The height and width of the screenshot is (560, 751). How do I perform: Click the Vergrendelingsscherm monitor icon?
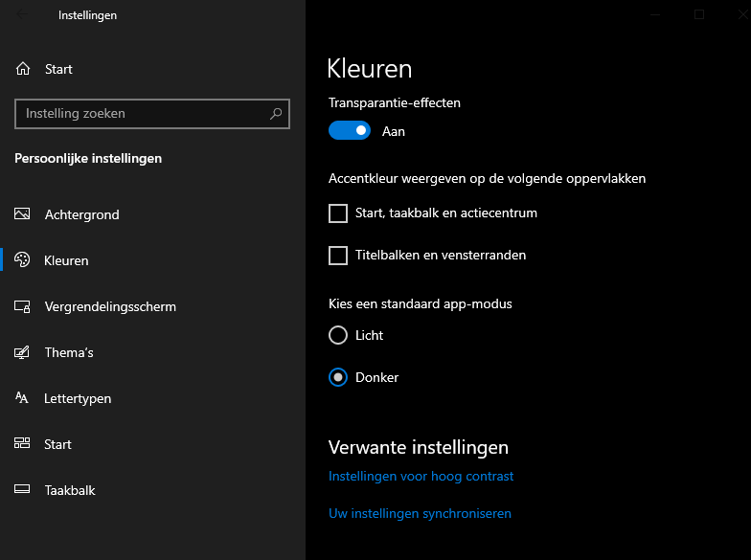tap(23, 306)
